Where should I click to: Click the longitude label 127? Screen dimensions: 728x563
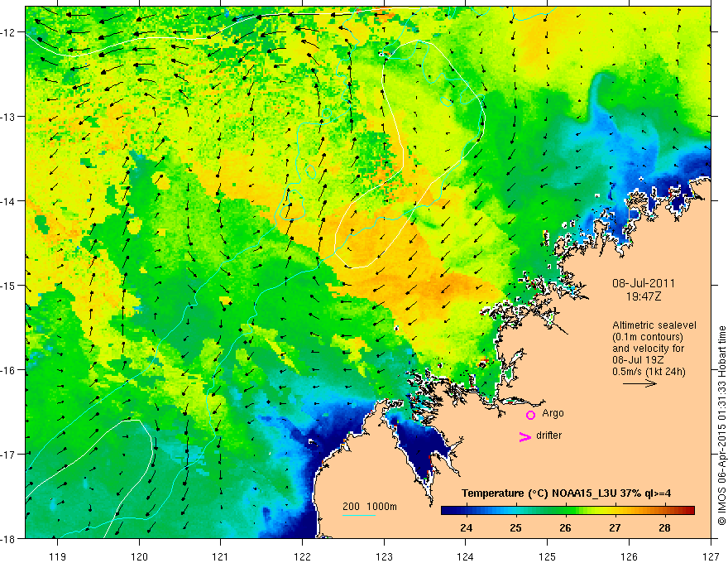pyautogui.click(x=711, y=556)
